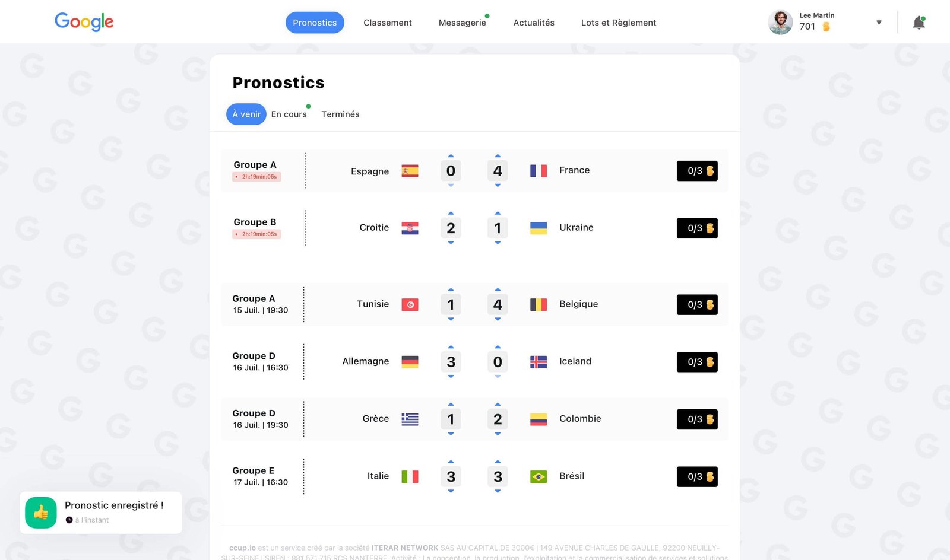Image resolution: width=950 pixels, height=560 pixels.
Task: Click the green dot on the En cours tab
Action: click(309, 107)
